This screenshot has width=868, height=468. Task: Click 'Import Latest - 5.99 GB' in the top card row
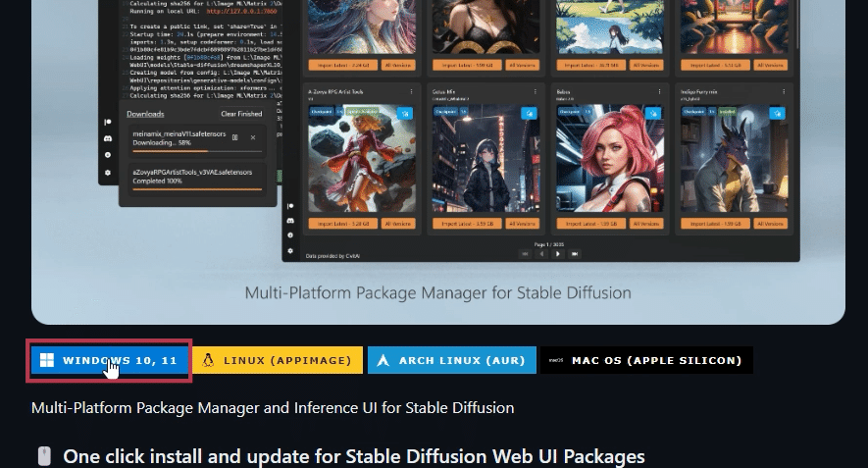pos(467,66)
